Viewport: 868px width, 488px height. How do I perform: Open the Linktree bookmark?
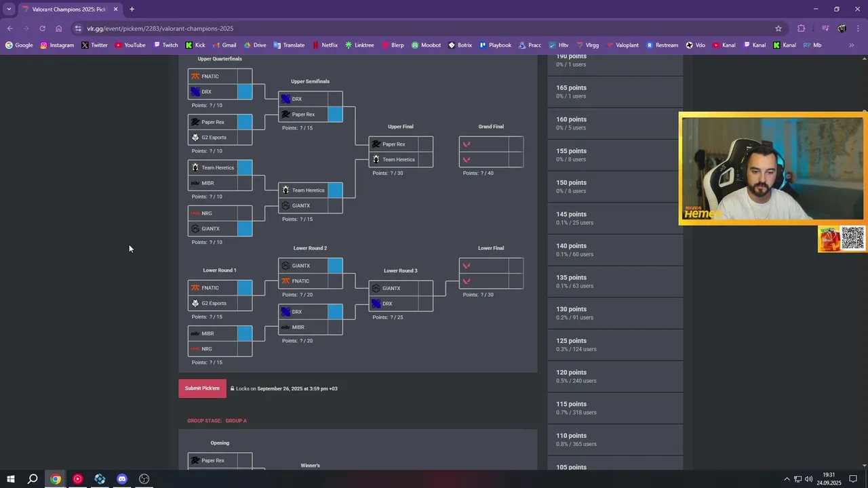pos(359,45)
